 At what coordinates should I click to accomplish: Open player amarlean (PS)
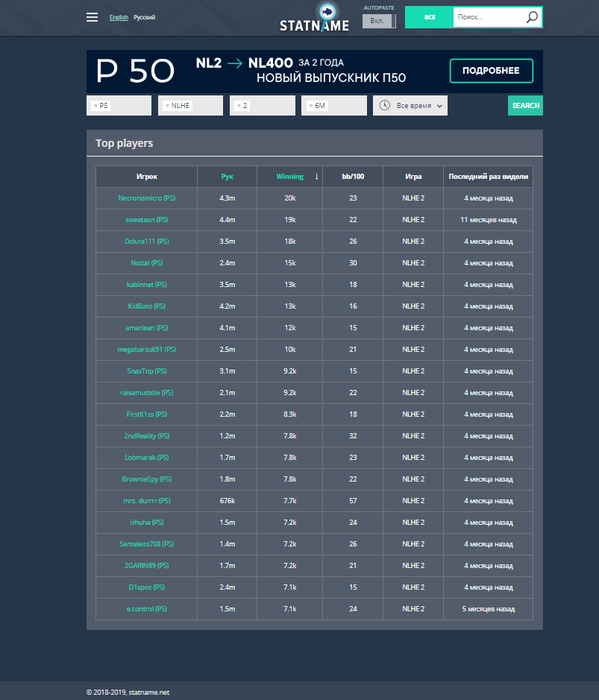(x=146, y=328)
